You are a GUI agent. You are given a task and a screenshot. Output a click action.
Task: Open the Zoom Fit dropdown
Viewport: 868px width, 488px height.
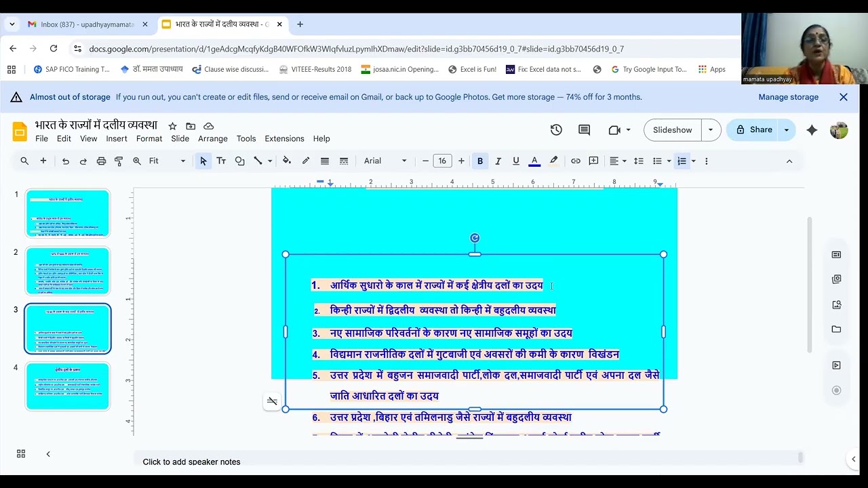(167, 161)
